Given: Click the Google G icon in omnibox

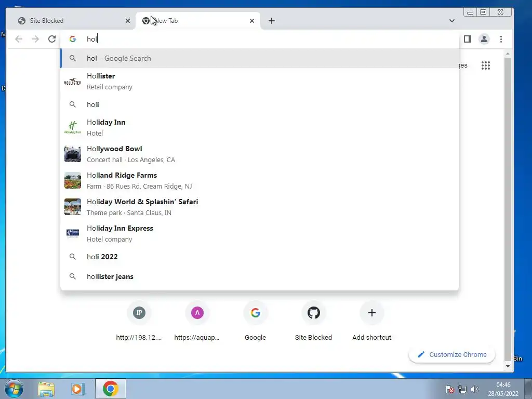Looking at the screenshot, I should point(73,39).
